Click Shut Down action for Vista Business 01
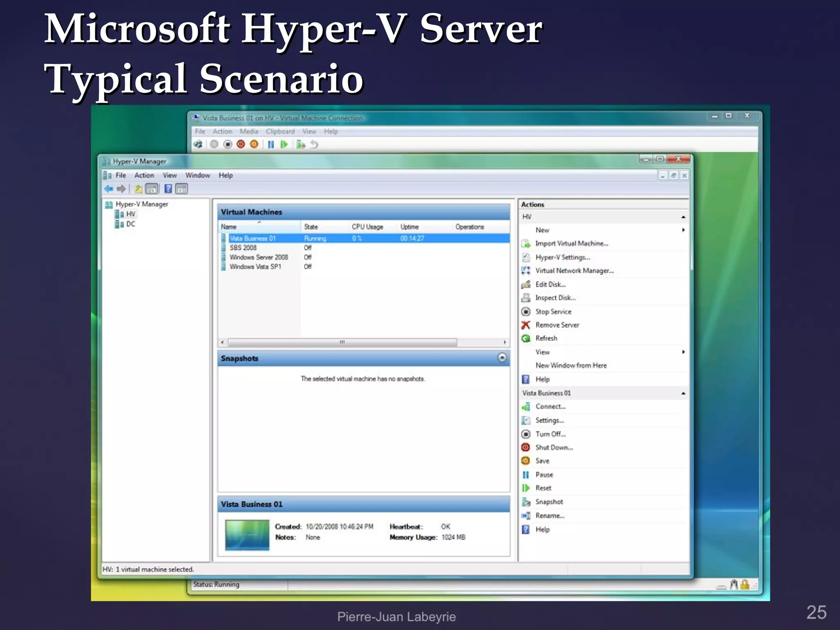 point(554,447)
